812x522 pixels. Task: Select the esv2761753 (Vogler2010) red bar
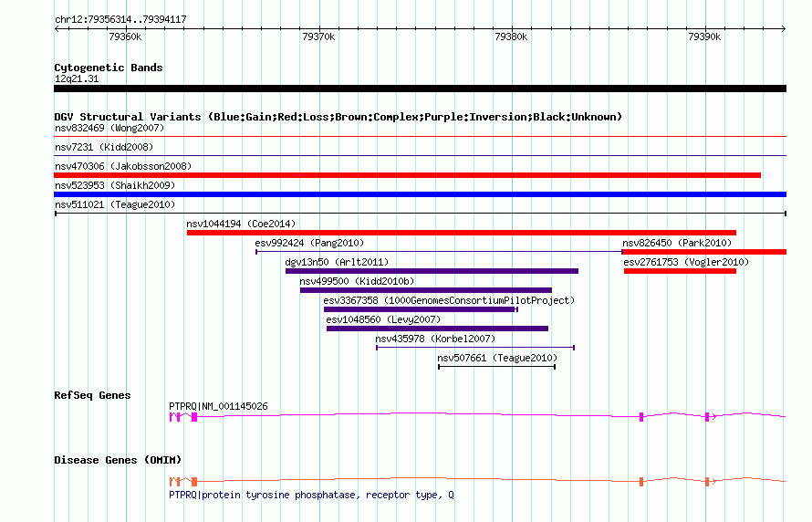click(680, 271)
